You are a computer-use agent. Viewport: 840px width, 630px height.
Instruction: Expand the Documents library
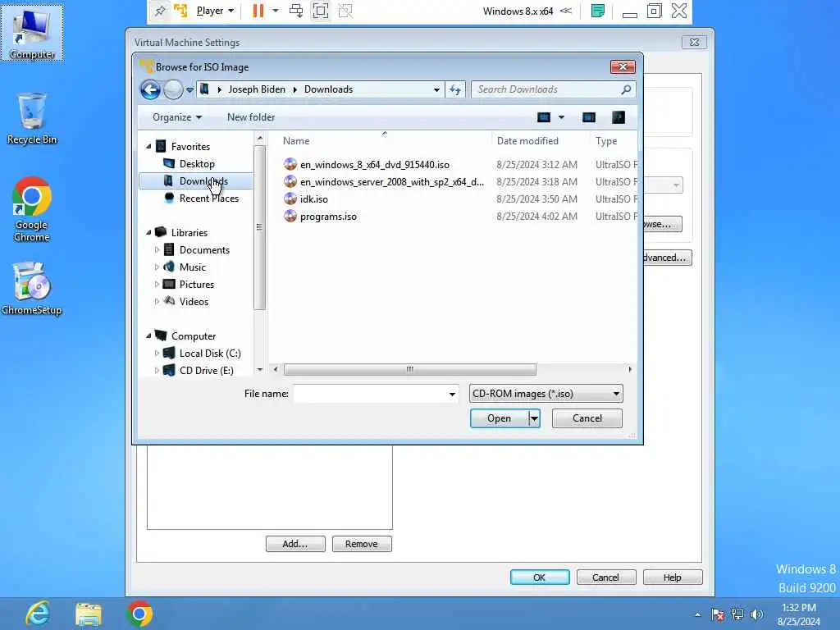[x=157, y=249]
